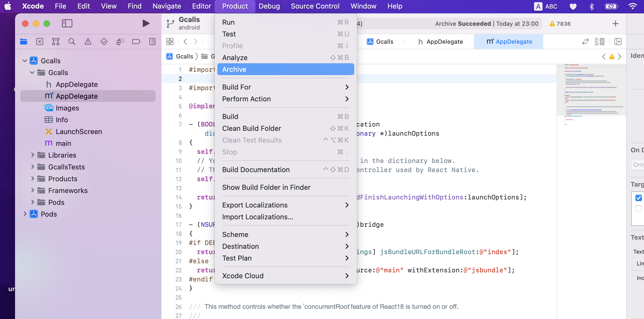This screenshot has height=319, width=644.
Task: Toggle the navigator sidebar panel icon
Action: [x=67, y=24]
